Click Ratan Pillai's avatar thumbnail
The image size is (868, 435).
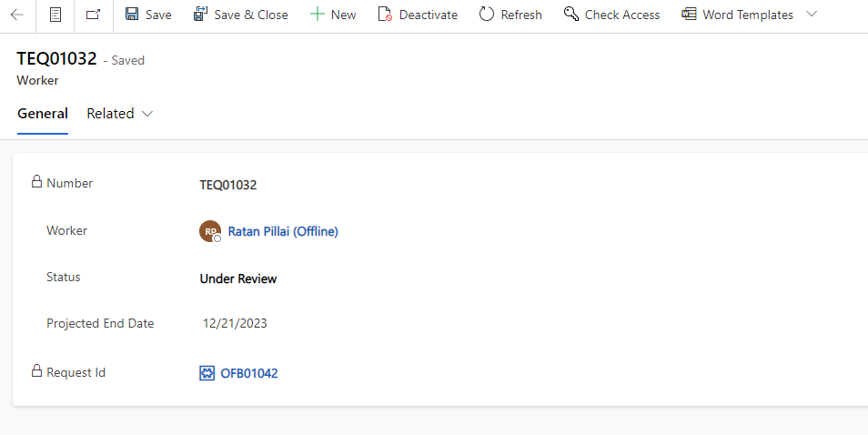tap(210, 231)
